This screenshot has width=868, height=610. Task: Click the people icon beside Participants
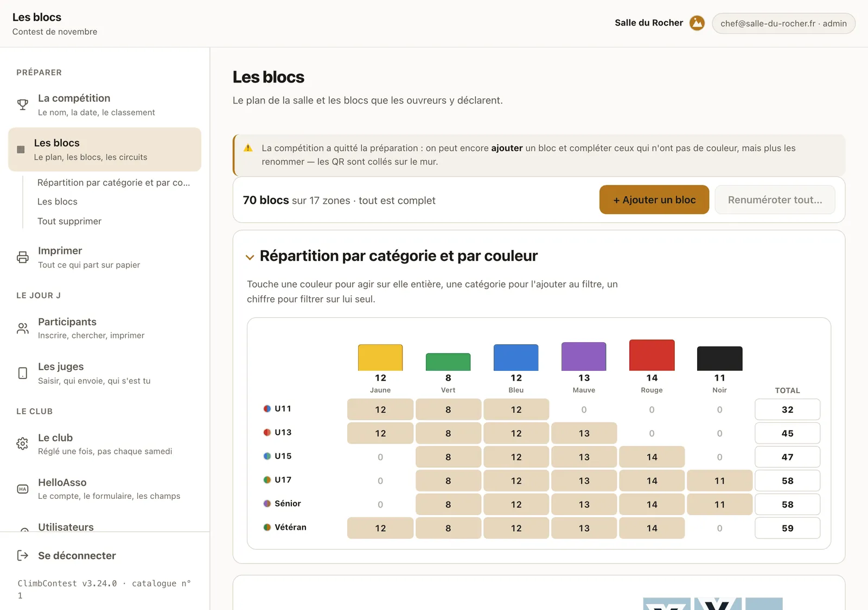pos(23,328)
